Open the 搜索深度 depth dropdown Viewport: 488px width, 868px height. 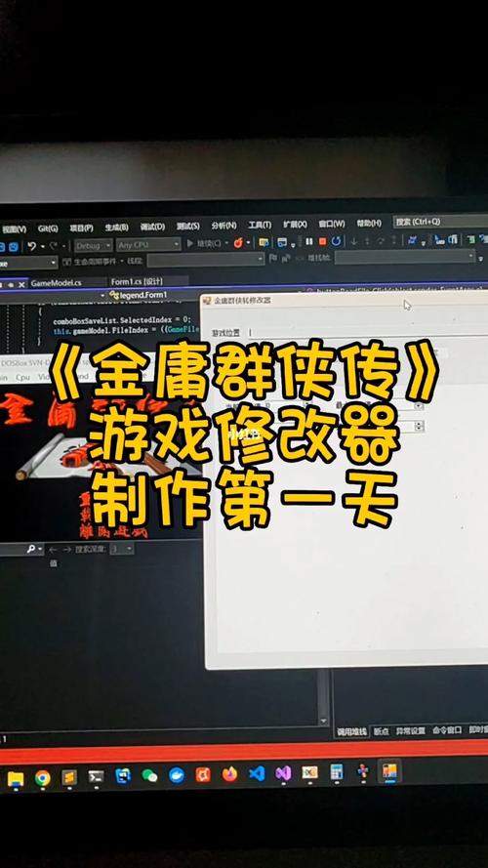(x=121, y=549)
